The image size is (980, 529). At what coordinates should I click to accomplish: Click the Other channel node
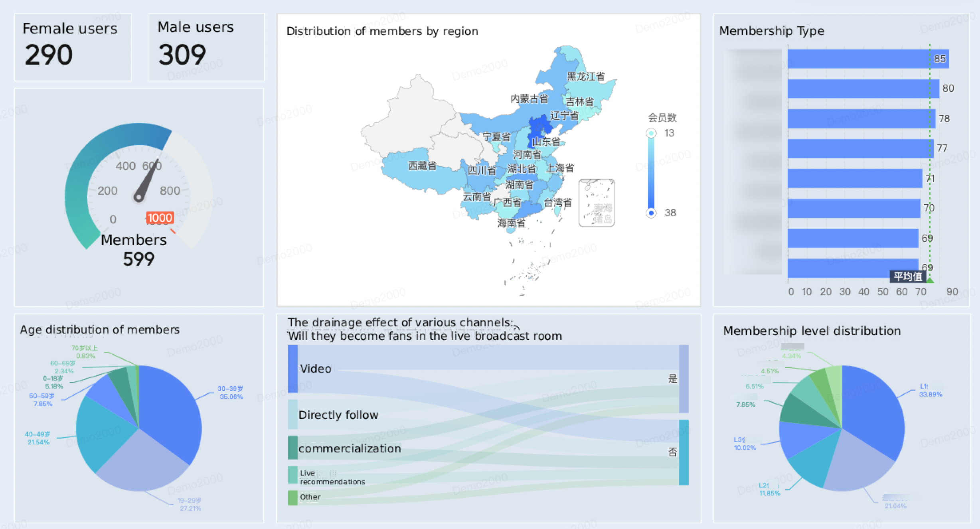coord(292,497)
